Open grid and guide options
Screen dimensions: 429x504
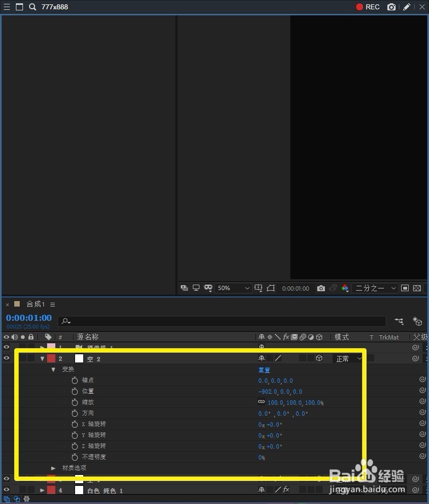click(259, 288)
